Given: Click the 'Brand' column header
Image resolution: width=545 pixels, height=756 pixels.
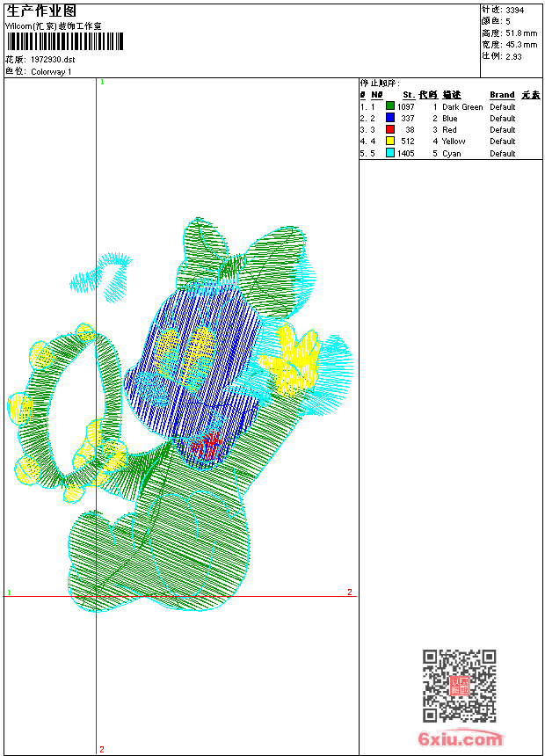Looking at the screenshot, I should tap(502, 95).
